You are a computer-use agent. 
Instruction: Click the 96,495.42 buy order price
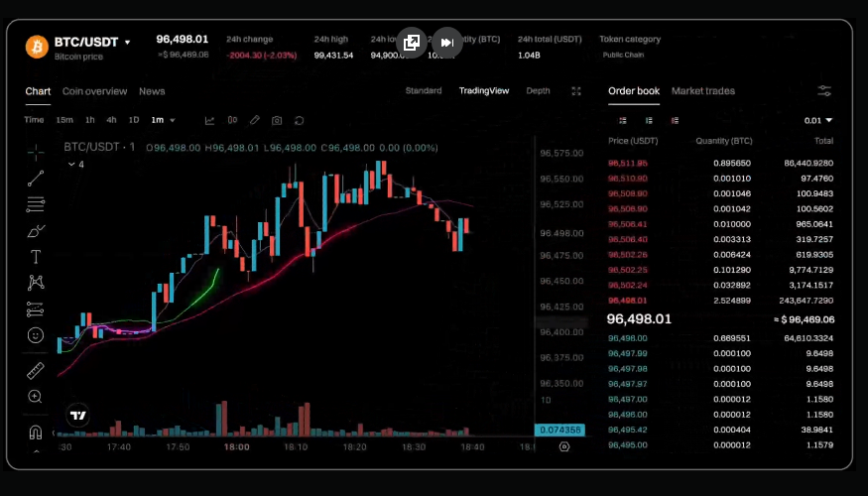point(628,431)
